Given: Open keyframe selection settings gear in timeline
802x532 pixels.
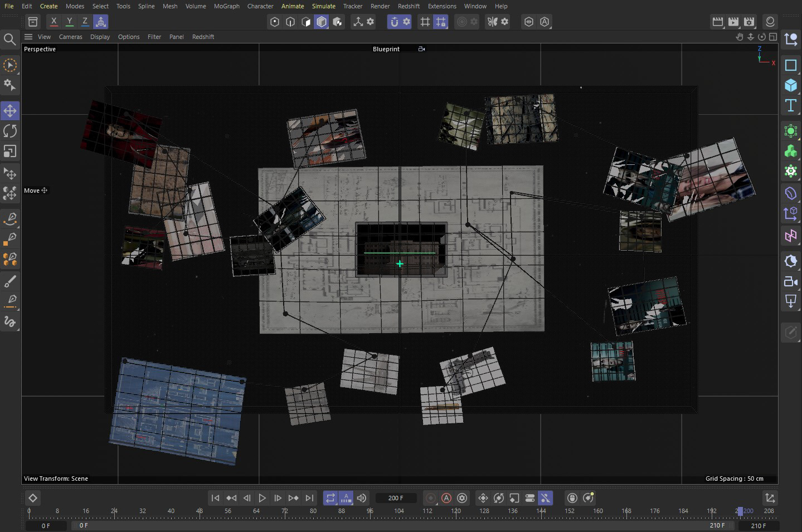Looking at the screenshot, I should 462,498.
